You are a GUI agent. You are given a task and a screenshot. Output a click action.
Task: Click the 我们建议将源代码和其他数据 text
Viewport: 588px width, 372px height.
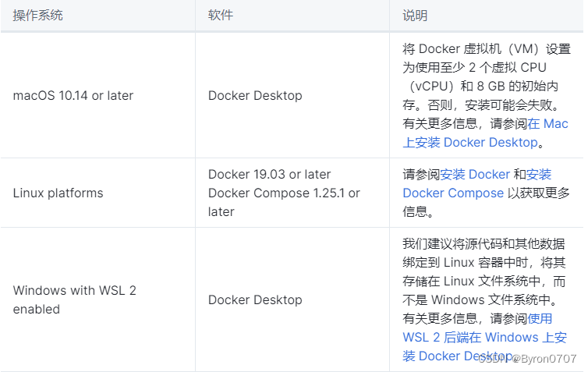click(484, 244)
